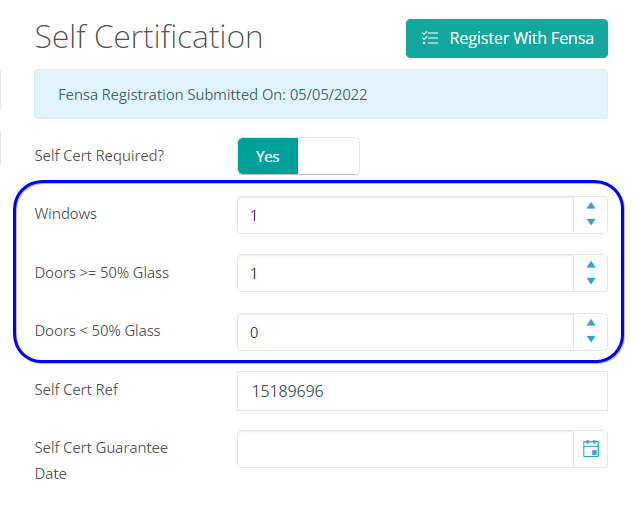Decrement Doors >= 50% Glass value
The width and height of the screenshot is (636, 513).
pyautogui.click(x=590, y=281)
